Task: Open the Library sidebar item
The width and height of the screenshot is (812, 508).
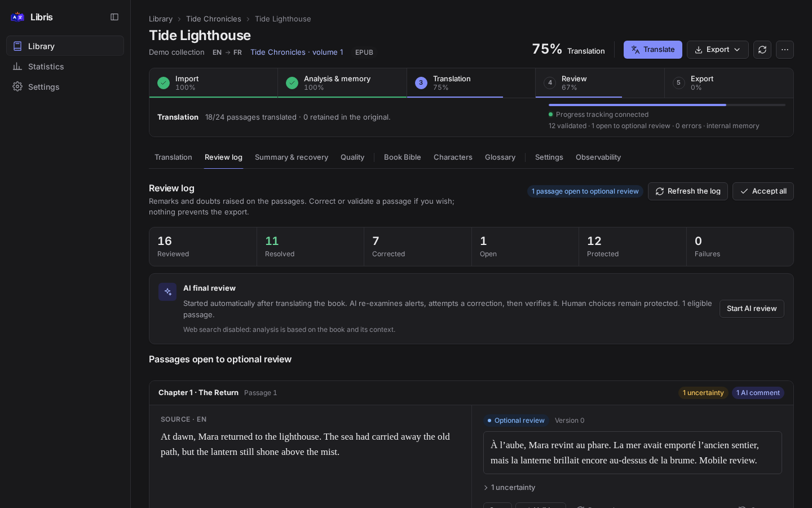Action: pyautogui.click(x=65, y=46)
